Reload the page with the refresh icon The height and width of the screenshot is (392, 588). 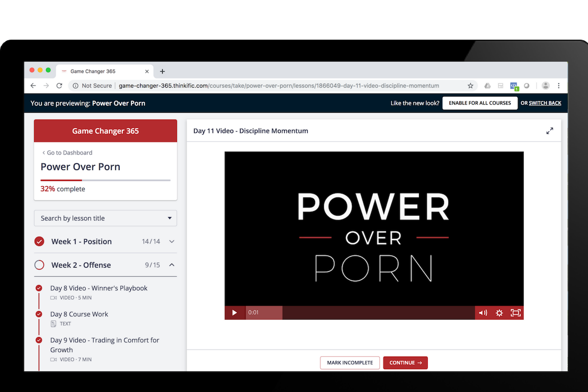pos(59,86)
